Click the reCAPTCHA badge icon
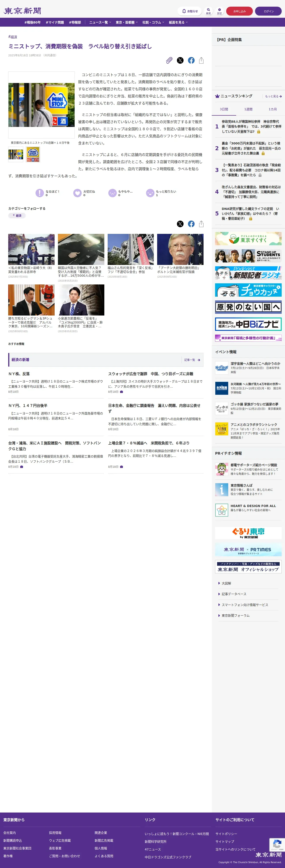 click(277, 844)
